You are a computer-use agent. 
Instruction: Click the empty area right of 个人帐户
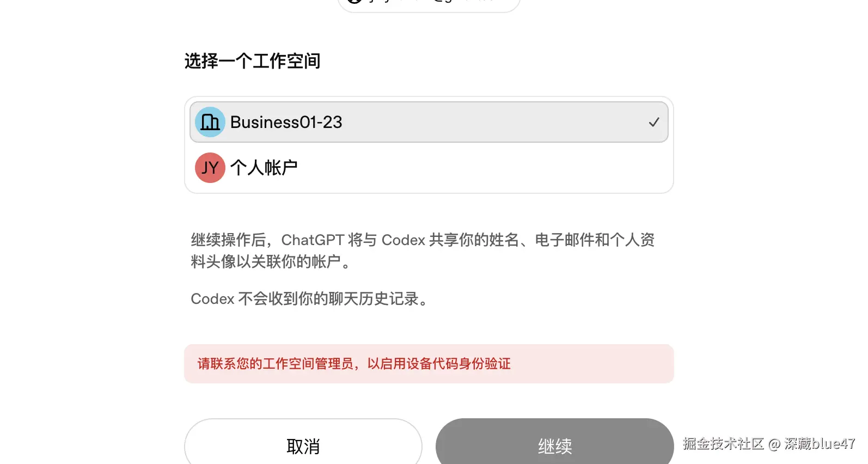coord(482,168)
